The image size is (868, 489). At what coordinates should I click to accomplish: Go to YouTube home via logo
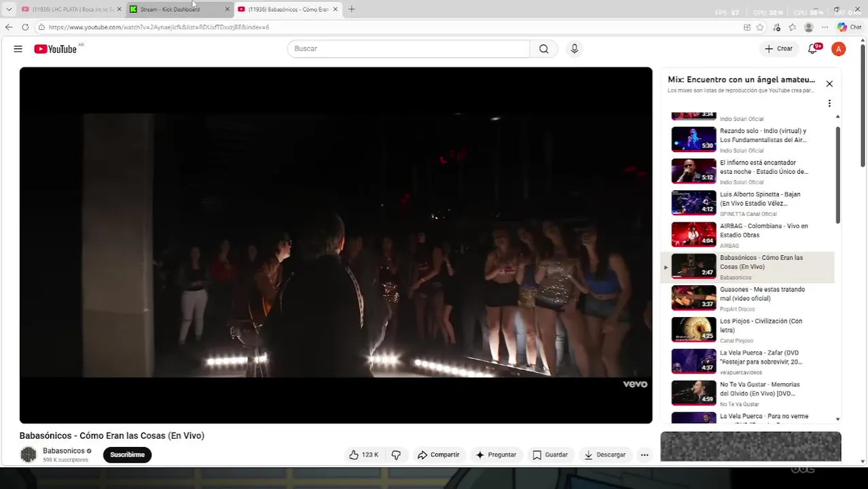click(x=56, y=49)
